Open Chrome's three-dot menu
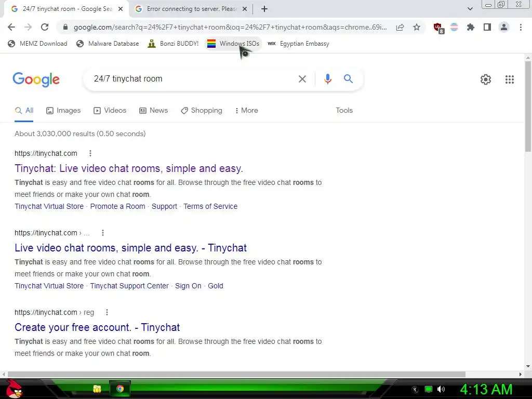The width and height of the screenshot is (532, 399). 521,27
